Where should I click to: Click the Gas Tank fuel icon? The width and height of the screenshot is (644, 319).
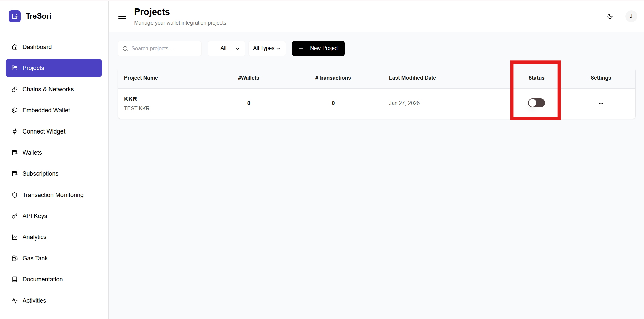pos(15,258)
